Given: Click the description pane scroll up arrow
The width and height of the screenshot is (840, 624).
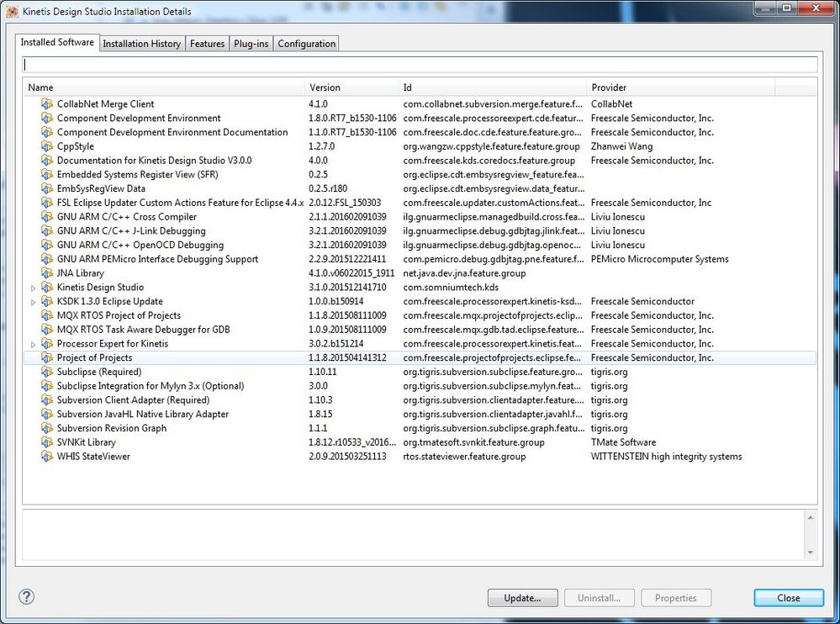Looking at the screenshot, I should coord(810,517).
